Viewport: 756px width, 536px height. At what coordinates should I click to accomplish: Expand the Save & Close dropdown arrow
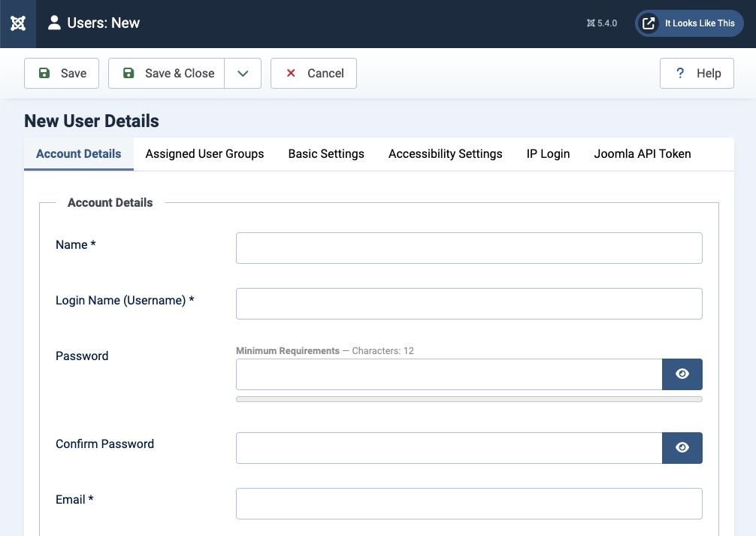coord(243,73)
